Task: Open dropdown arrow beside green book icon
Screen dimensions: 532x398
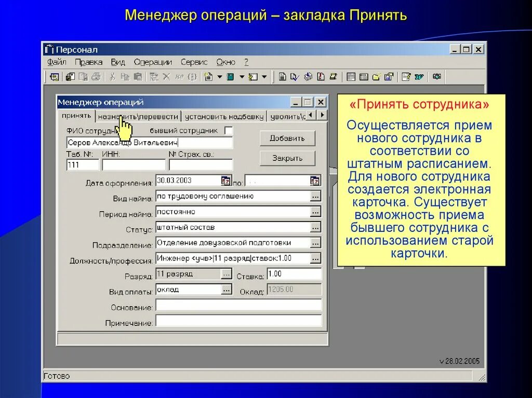Action: tap(242, 77)
